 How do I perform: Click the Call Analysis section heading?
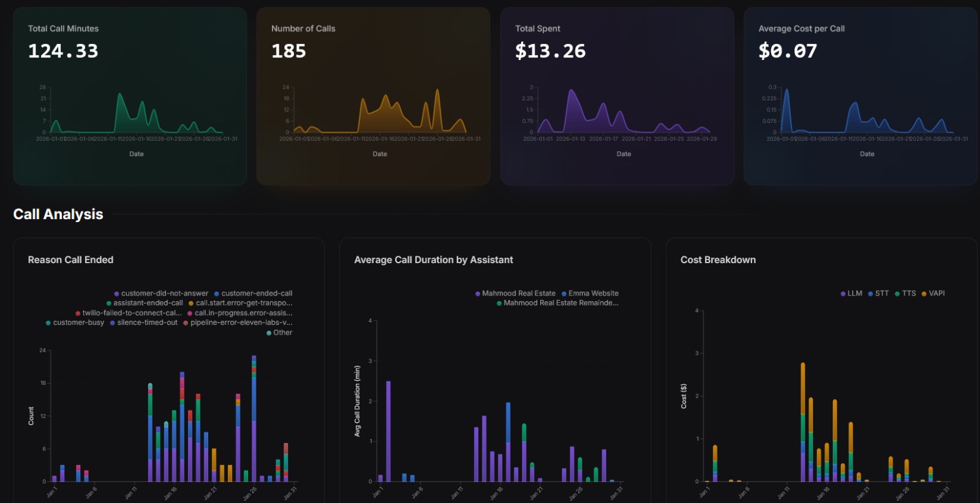click(58, 214)
